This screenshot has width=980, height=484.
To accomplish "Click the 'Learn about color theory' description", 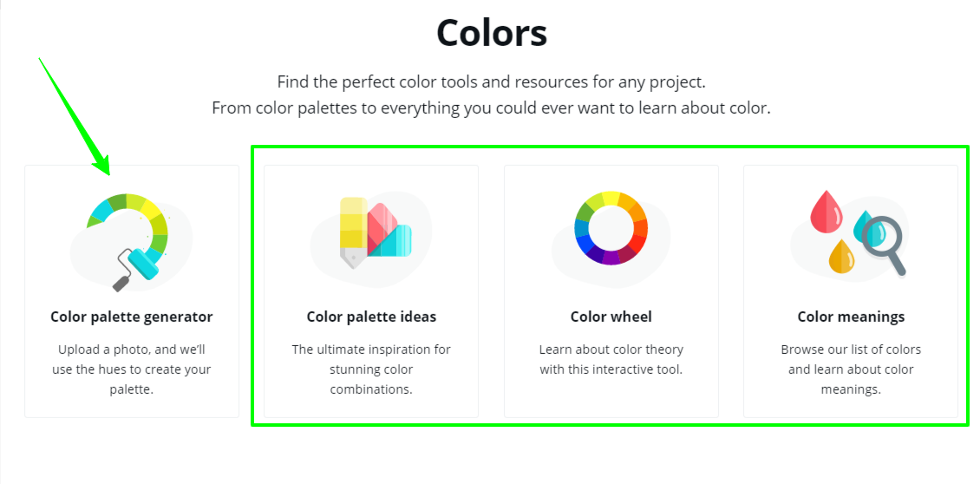I will (611, 360).
